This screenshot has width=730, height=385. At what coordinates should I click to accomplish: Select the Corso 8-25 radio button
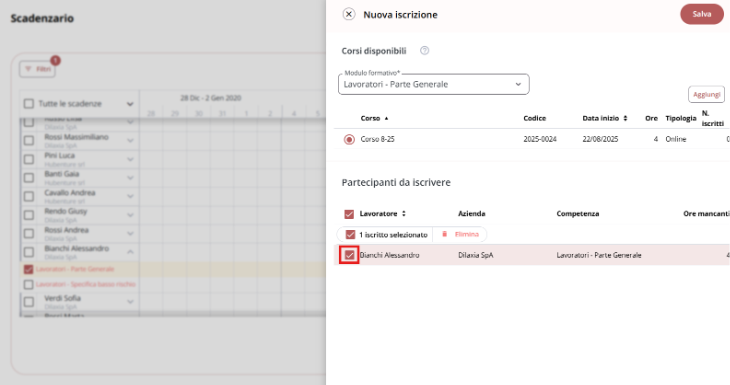(349, 139)
